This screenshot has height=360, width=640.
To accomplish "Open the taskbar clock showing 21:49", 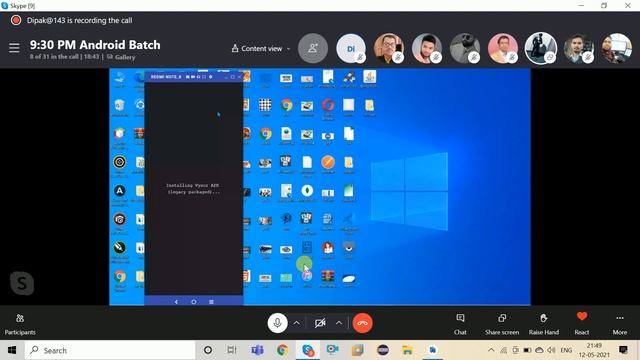I will coord(594,350).
